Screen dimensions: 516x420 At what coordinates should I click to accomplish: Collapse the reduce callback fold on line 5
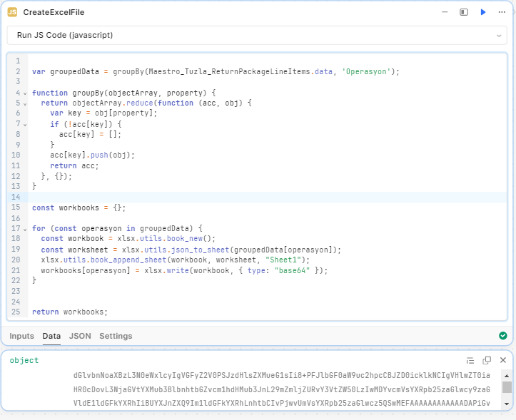coord(25,104)
